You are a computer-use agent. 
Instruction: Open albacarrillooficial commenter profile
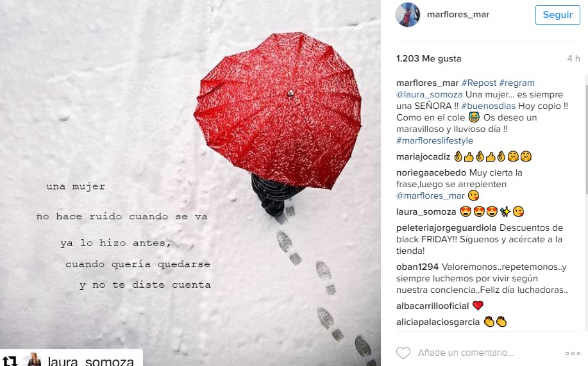click(x=432, y=306)
